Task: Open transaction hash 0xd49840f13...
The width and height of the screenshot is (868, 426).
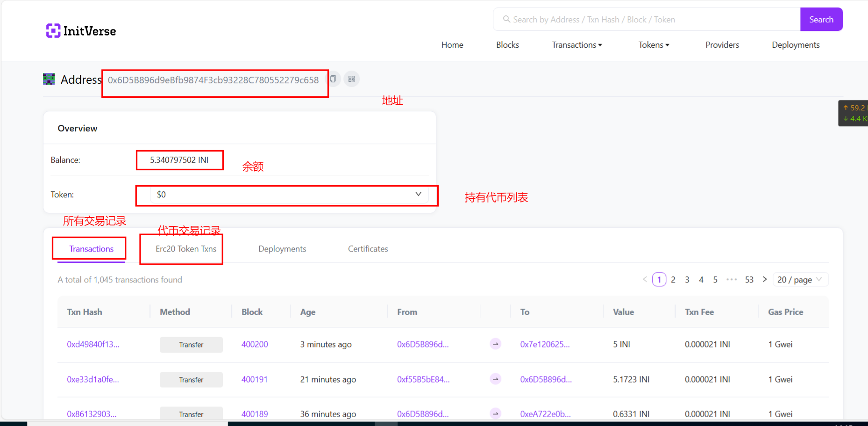Action: 93,344
